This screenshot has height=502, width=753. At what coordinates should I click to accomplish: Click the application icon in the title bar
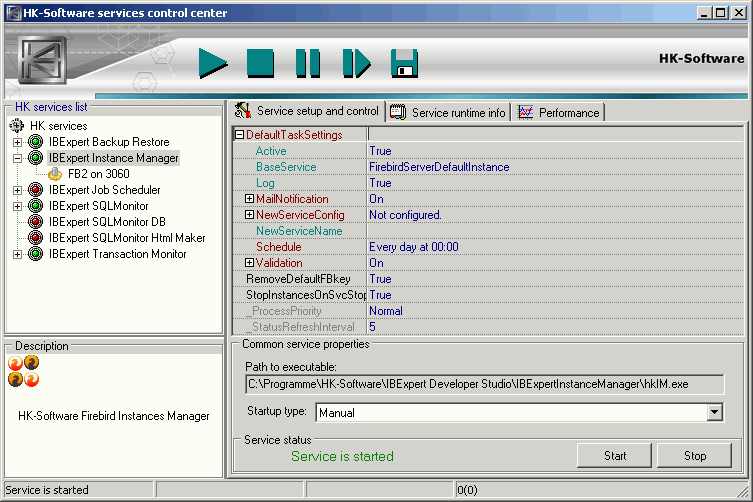(x=13, y=13)
